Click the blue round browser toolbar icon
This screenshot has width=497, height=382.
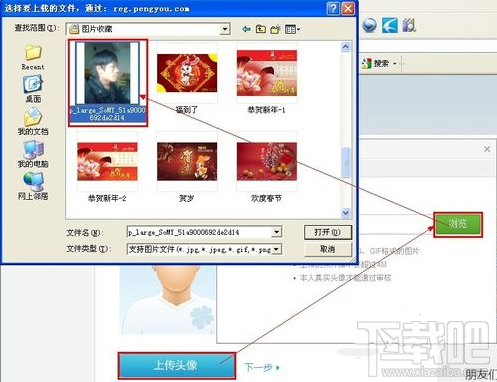pos(369,25)
